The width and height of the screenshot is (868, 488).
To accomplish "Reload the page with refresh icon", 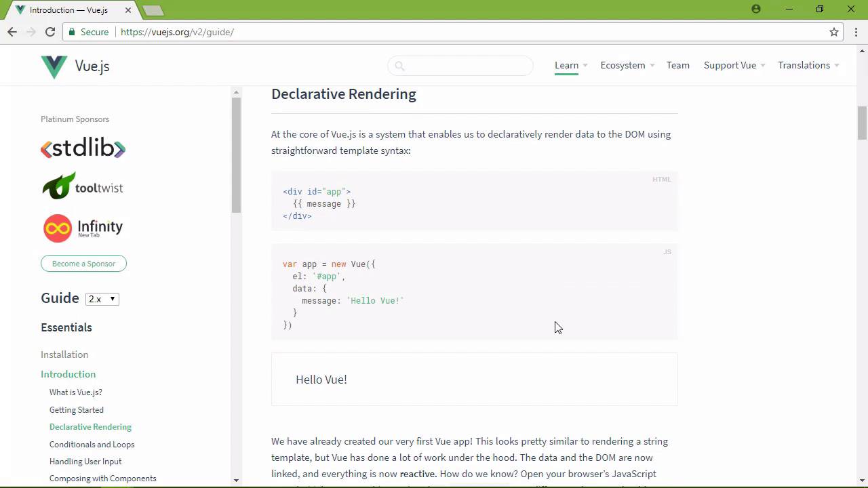I will pos(50,32).
